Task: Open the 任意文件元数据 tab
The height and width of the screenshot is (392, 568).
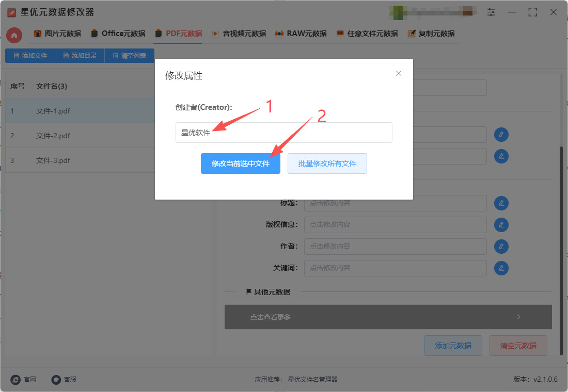Action: 367,34
